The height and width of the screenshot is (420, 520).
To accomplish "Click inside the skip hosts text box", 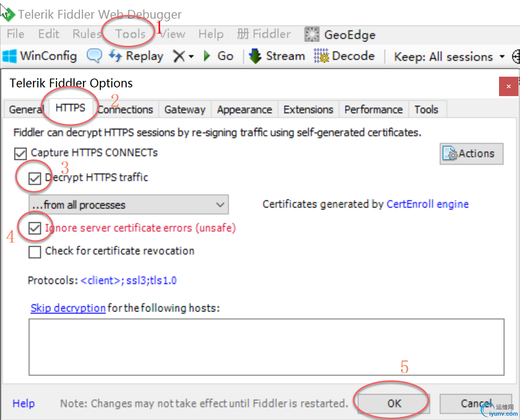I will coord(266,347).
